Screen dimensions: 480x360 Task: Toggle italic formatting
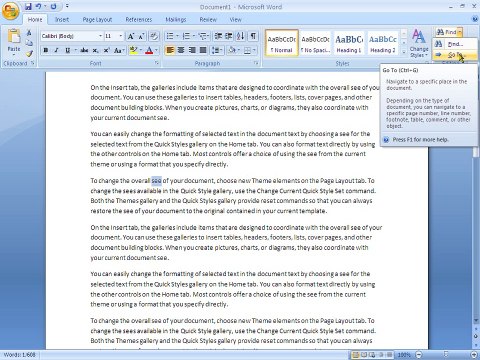[56, 50]
